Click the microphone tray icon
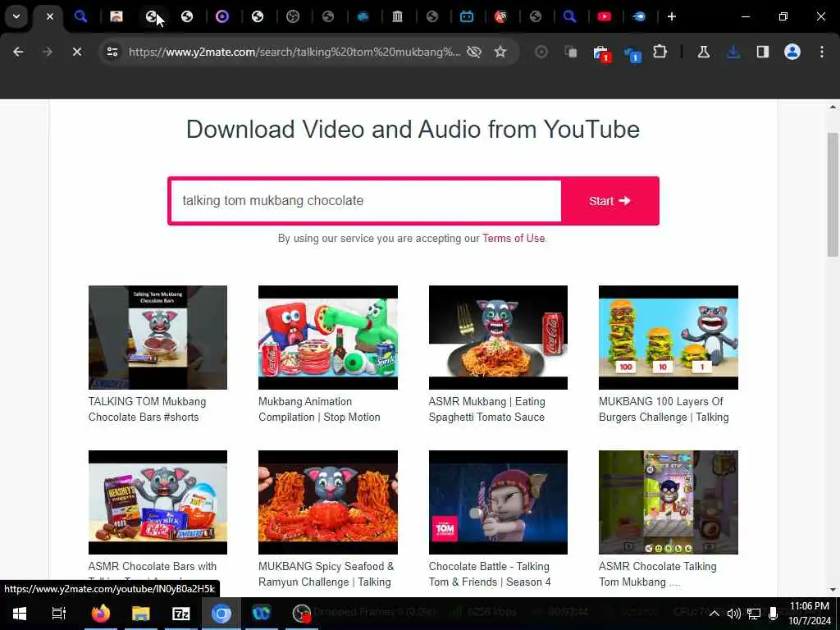This screenshot has height=630, width=840. (773, 614)
